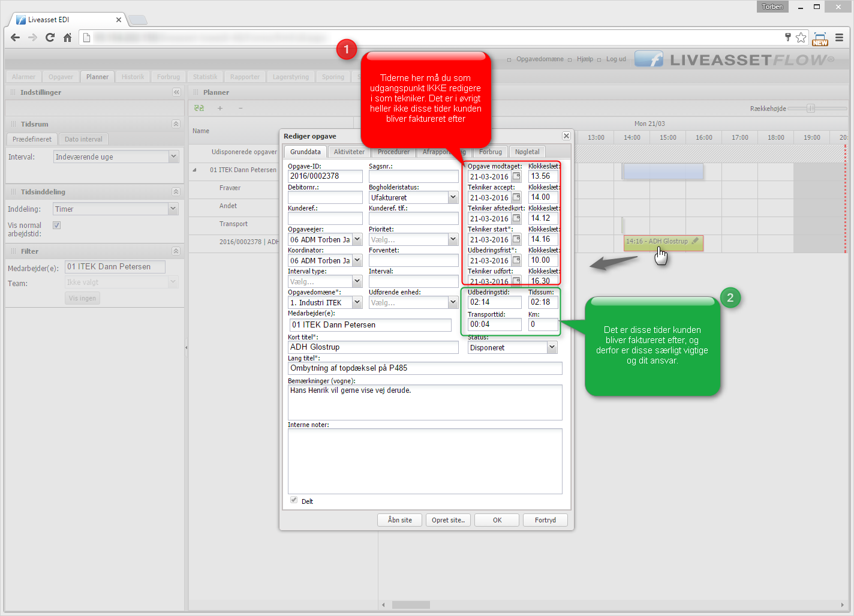Open the Bogholderistatus dropdown
Screen dimensions: 854x616
[453, 197]
